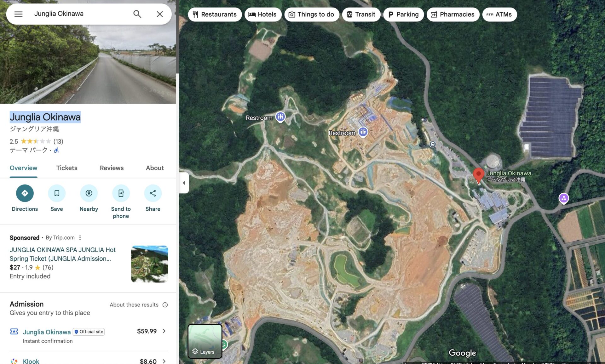This screenshot has height=364, width=605.
Task: Click the Admission section heading
Action: (x=26, y=304)
